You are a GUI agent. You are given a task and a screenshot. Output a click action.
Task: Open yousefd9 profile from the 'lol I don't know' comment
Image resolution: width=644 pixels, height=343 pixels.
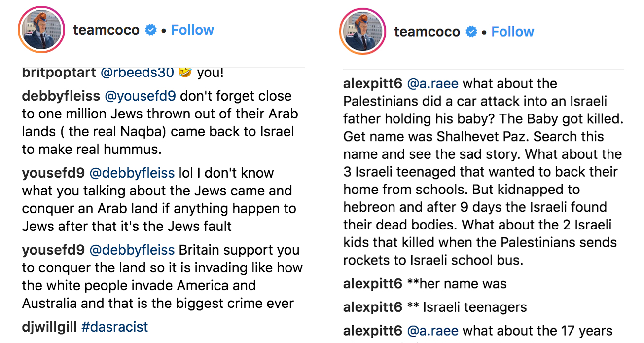point(53,173)
